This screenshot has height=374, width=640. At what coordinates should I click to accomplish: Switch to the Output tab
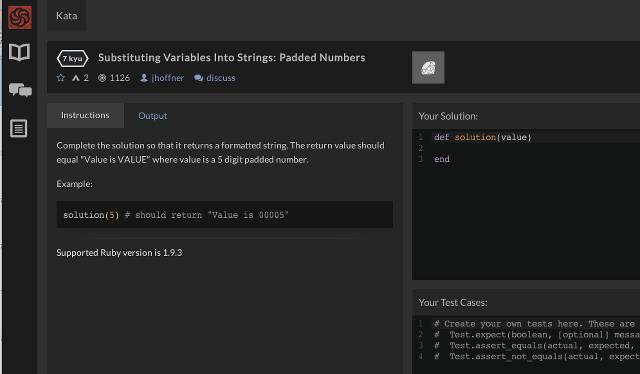pyautogui.click(x=153, y=116)
